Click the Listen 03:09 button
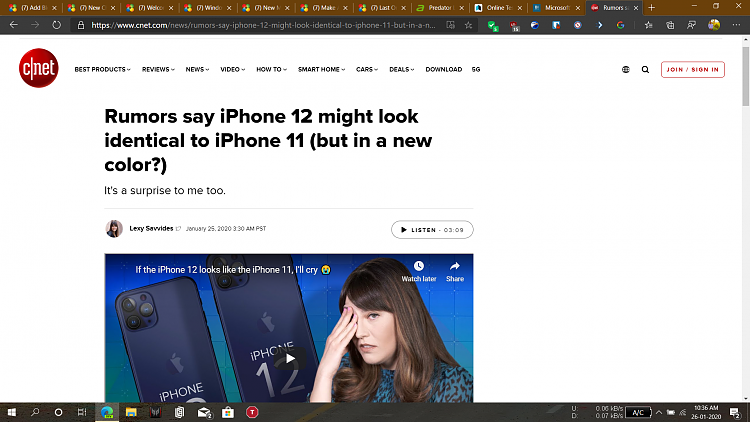750x422 pixels. tap(432, 230)
